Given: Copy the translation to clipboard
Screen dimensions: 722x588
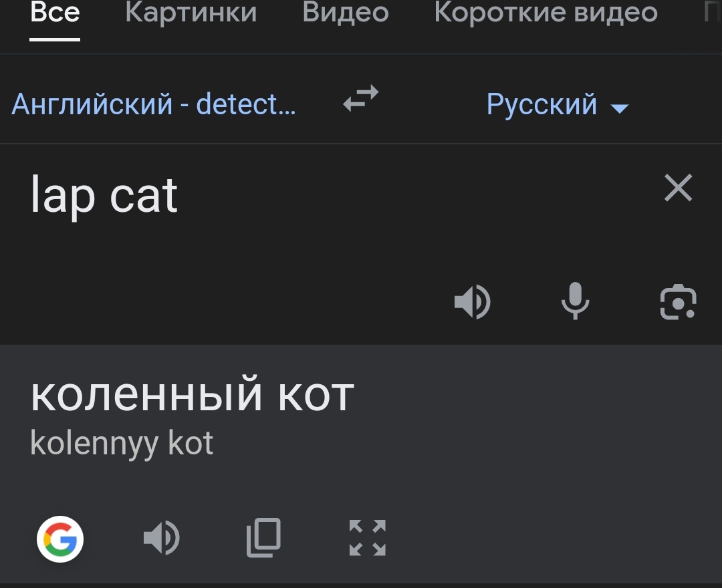Looking at the screenshot, I should pyautogui.click(x=264, y=537).
